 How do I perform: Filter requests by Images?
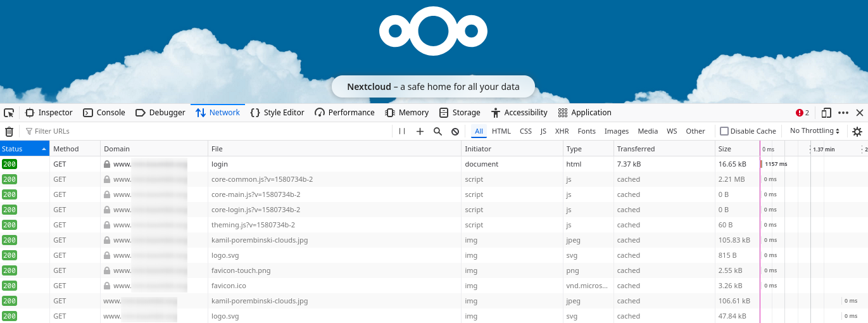pos(617,131)
